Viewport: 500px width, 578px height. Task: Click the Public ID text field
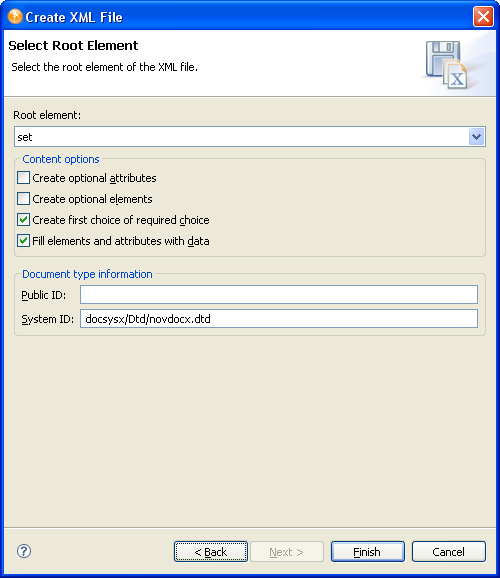279,295
